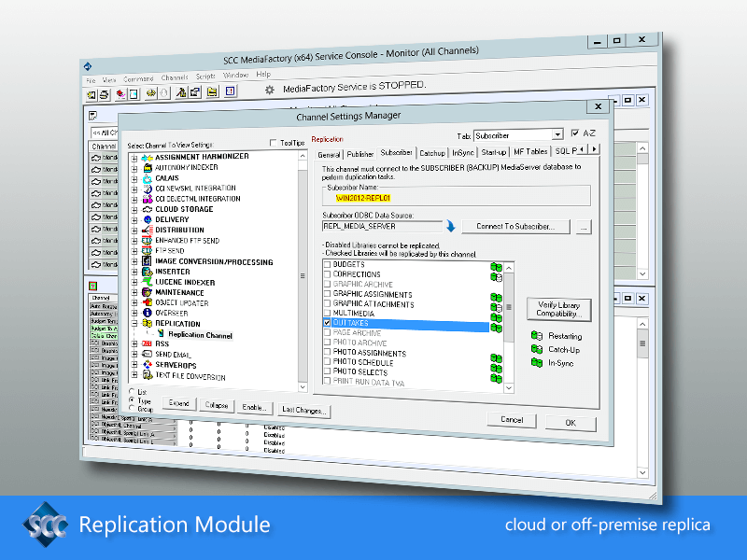Screen dimensions: 747x560
Task: Uncheck the OUTTAKES library checkbox
Action: pos(328,322)
